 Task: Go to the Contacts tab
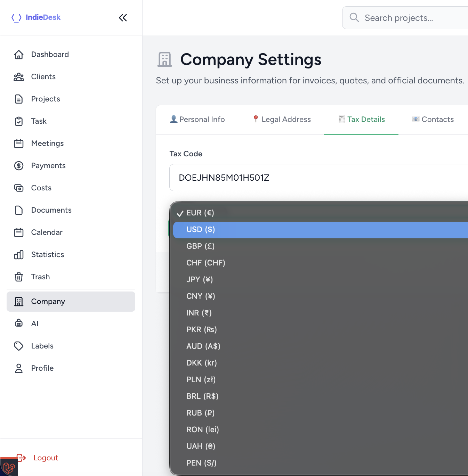pos(433,120)
